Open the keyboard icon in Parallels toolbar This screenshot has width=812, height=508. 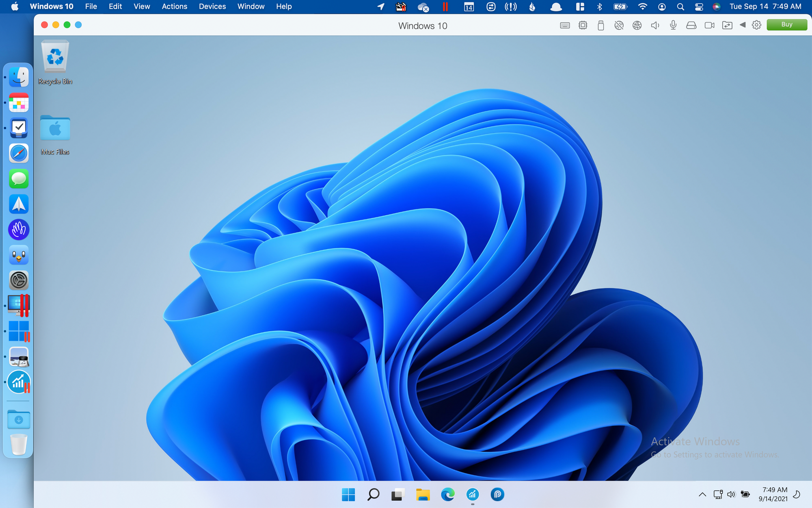click(565, 25)
